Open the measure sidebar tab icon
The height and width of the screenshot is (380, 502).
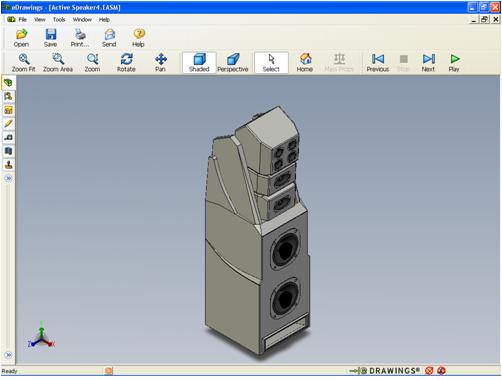pyautogui.click(x=8, y=137)
